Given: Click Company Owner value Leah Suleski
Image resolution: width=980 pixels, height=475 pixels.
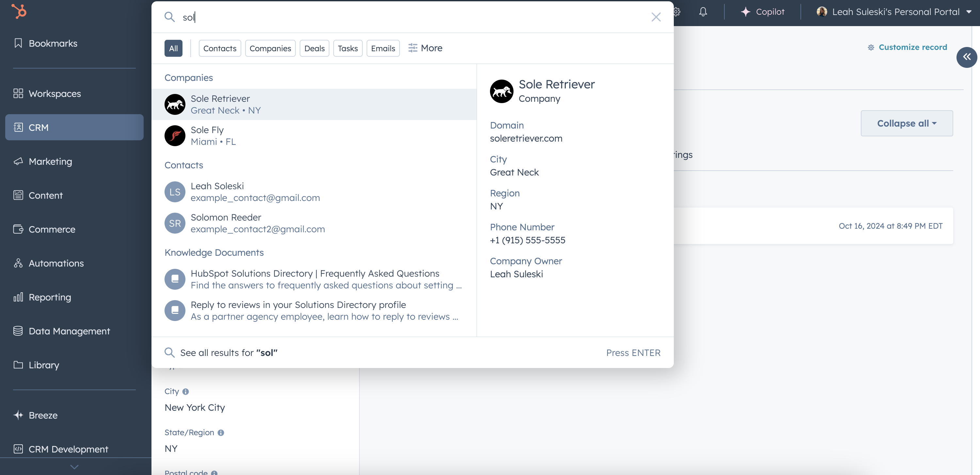Looking at the screenshot, I should (516, 274).
